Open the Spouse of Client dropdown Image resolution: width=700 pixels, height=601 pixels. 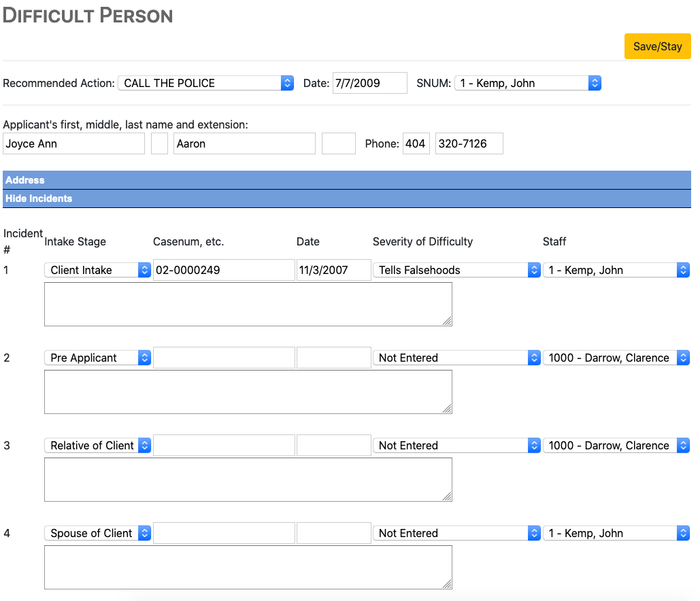pyautogui.click(x=97, y=533)
